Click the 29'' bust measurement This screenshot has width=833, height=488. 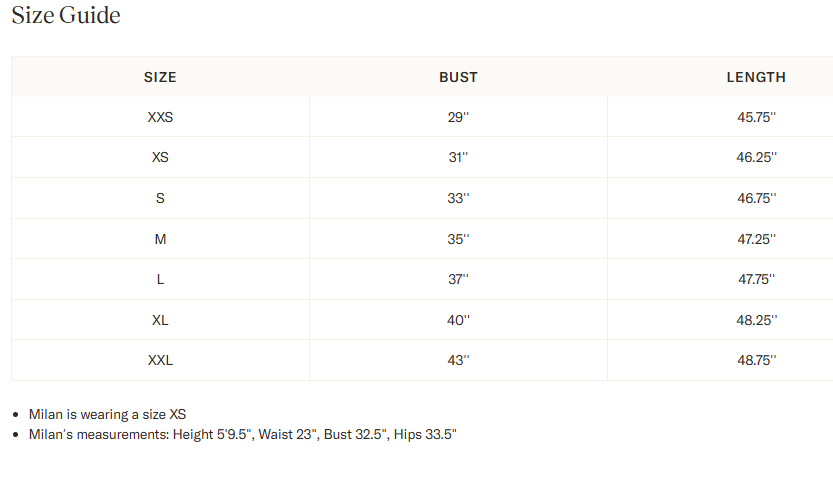click(x=458, y=117)
